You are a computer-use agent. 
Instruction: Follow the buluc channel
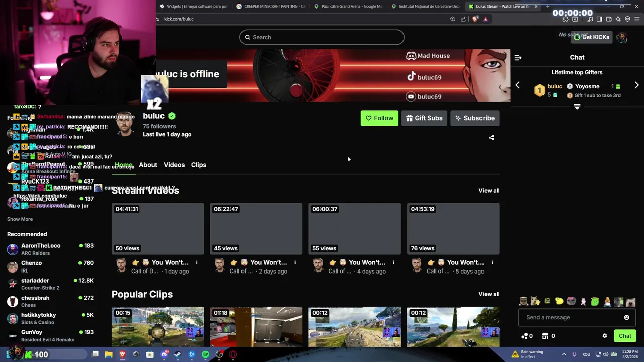tap(379, 118)
